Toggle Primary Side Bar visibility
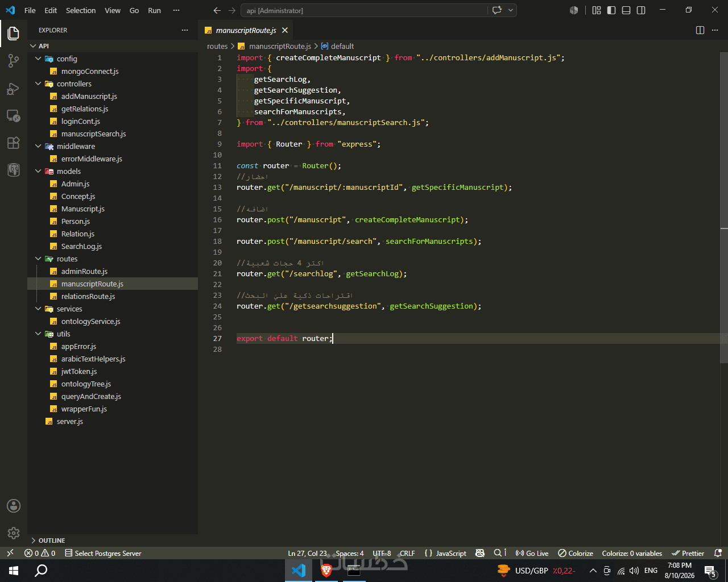This screenshot has width=728, height=582. pyautogui.click(x=611, y=10)
